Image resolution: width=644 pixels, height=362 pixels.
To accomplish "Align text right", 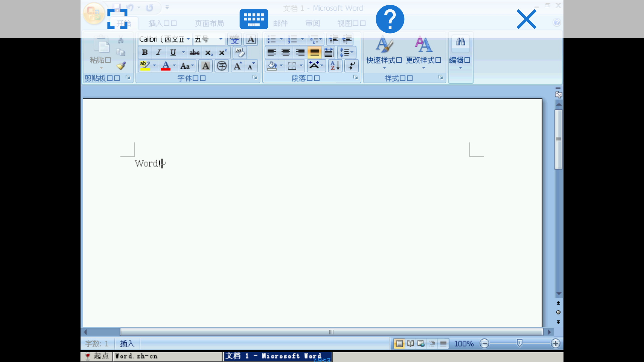I will (300, 52).
